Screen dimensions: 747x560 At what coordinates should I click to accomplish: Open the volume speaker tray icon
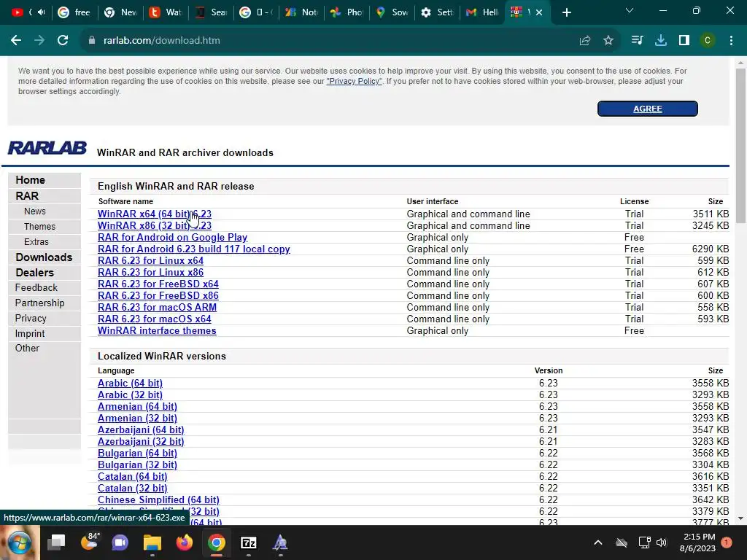click(x=662, y=542)
